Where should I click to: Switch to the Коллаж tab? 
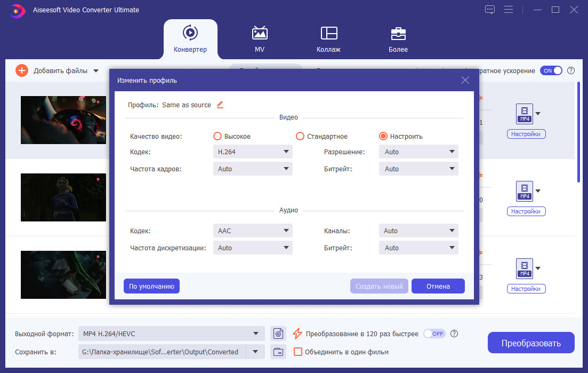point(328,39)
